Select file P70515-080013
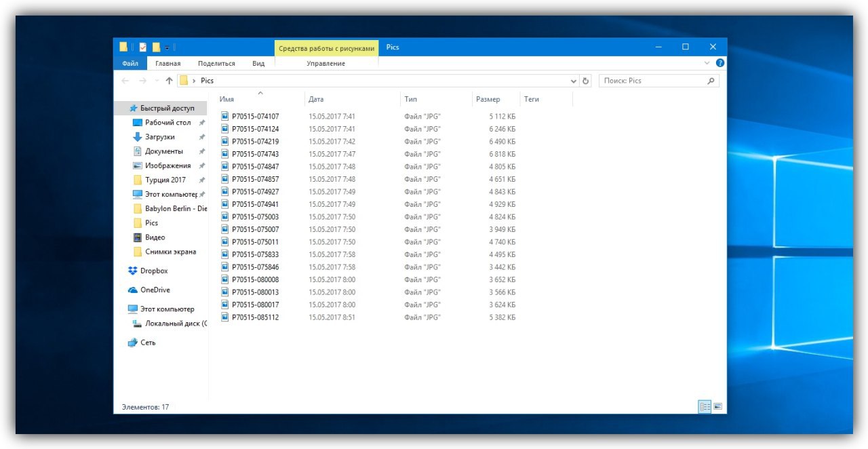This screenshot has height=449, width=868. click(x=255, y=292)
